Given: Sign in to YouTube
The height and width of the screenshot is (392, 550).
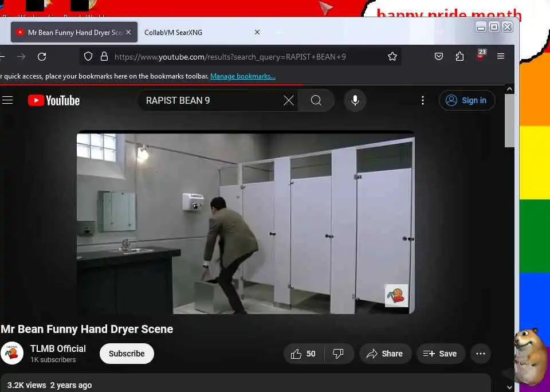Looking at the screenshot, I should click(x=467, y=100).
